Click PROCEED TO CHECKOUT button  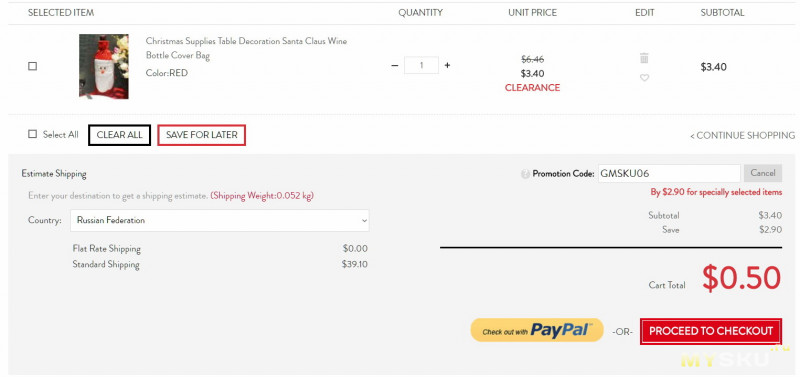pyautogui.click(x=711, y=331)
